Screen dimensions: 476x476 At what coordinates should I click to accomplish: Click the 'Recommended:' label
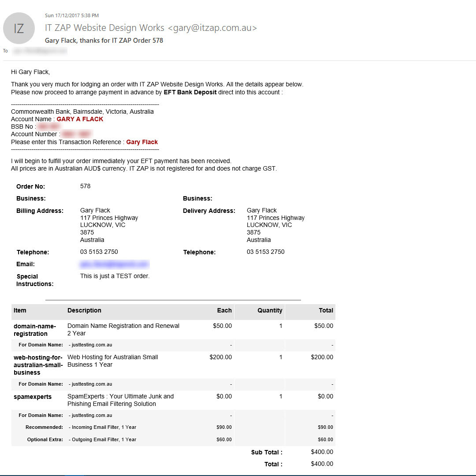(45, 427)
